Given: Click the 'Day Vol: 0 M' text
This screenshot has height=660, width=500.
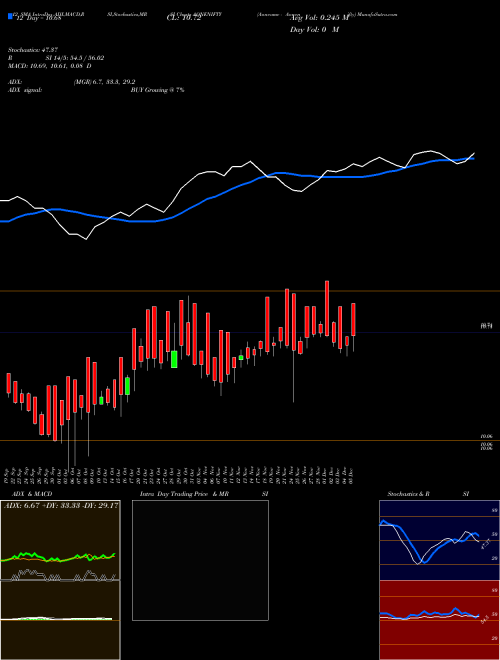Looking at the screenshot, I should (314, 30).
